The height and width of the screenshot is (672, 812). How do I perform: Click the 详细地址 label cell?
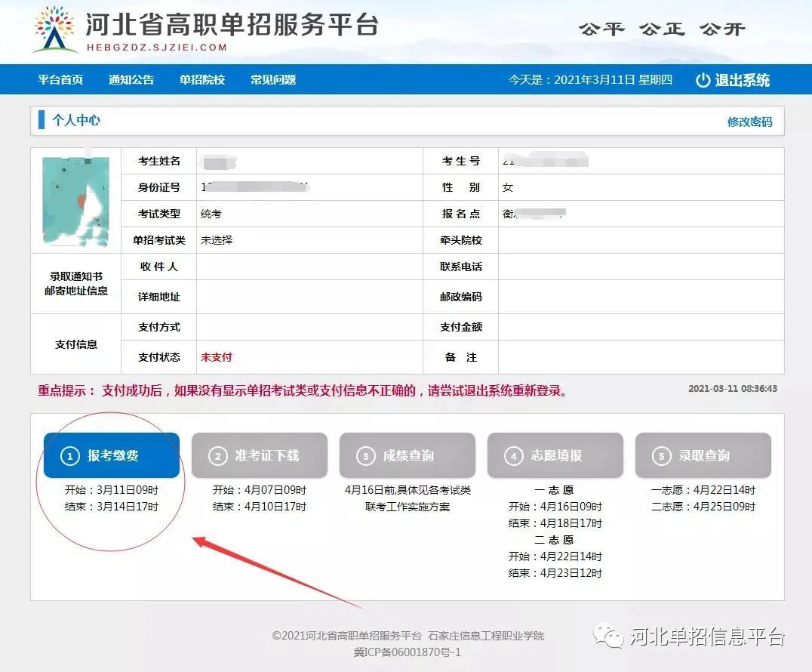(x=159, y=297)
